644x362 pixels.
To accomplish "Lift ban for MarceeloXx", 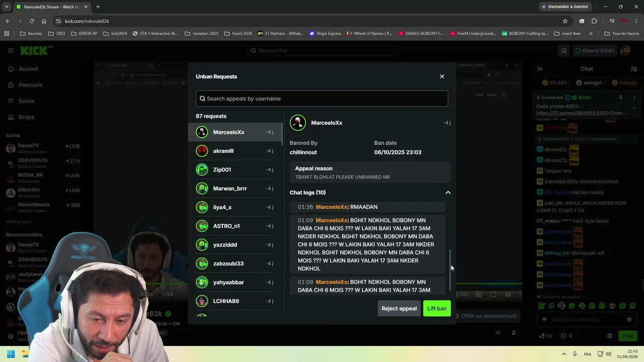I will point(437,309).
